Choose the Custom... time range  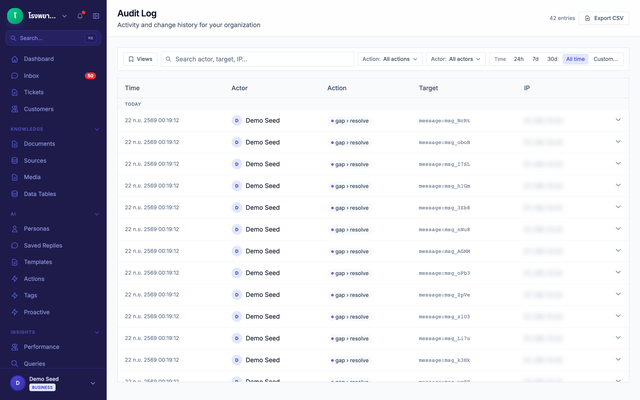605,59
